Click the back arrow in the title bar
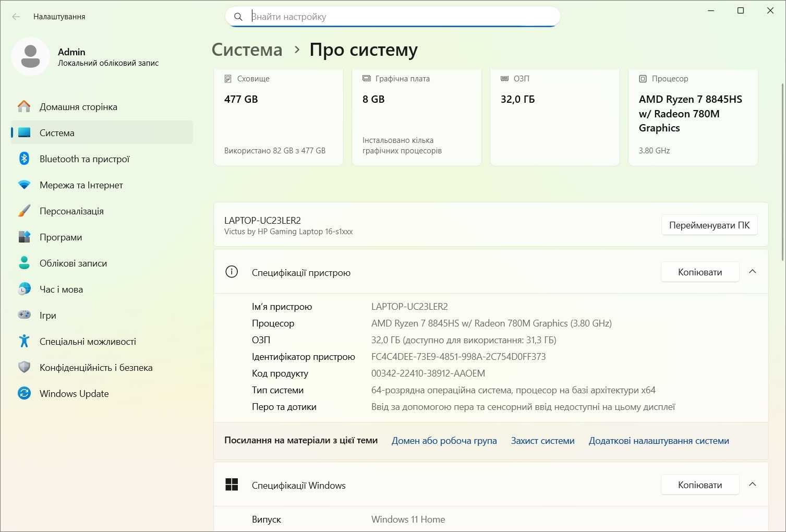The image size is (786, 532). click(16, 17)
